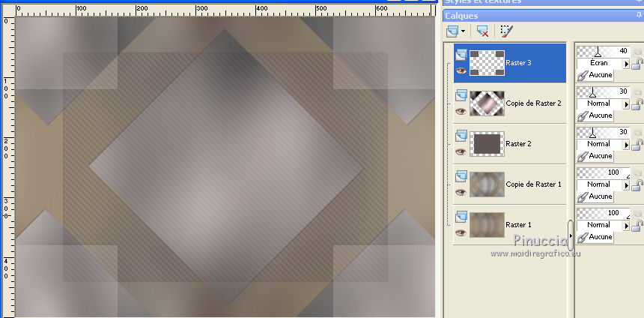Click the Raster 2 opacity slider at 30
Screen dimensions: 644x318
click(x=604, y=132)
